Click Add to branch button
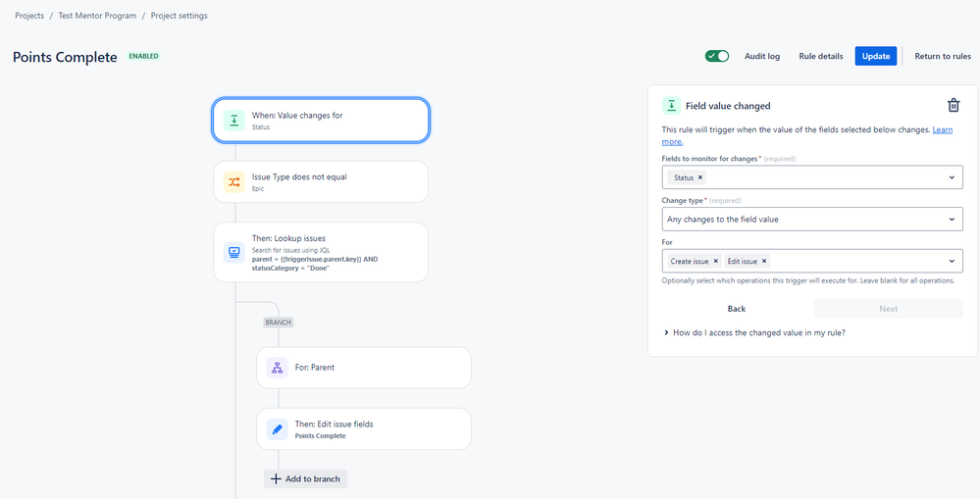The height and width of the screenshot is (499, 980). click(x=306, y=479)
